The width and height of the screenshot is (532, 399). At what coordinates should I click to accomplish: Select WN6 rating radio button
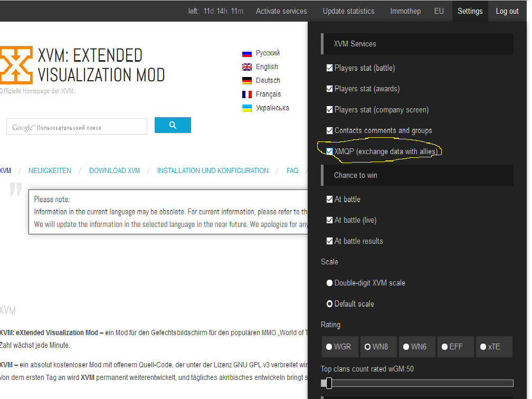(406, 347)
